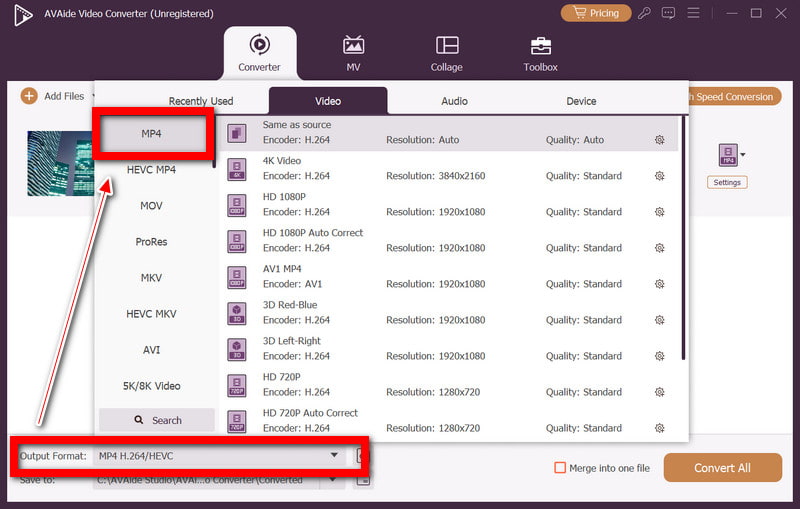Switch to the Audio format tab
Image resolution: width=800 pixels, height=509 pixels.
tap(454, 101)
